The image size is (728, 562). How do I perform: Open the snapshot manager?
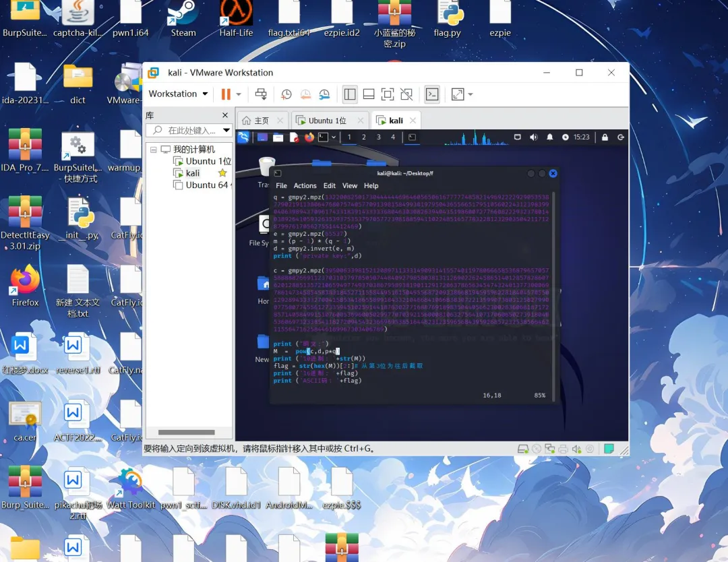click(324, 94)
